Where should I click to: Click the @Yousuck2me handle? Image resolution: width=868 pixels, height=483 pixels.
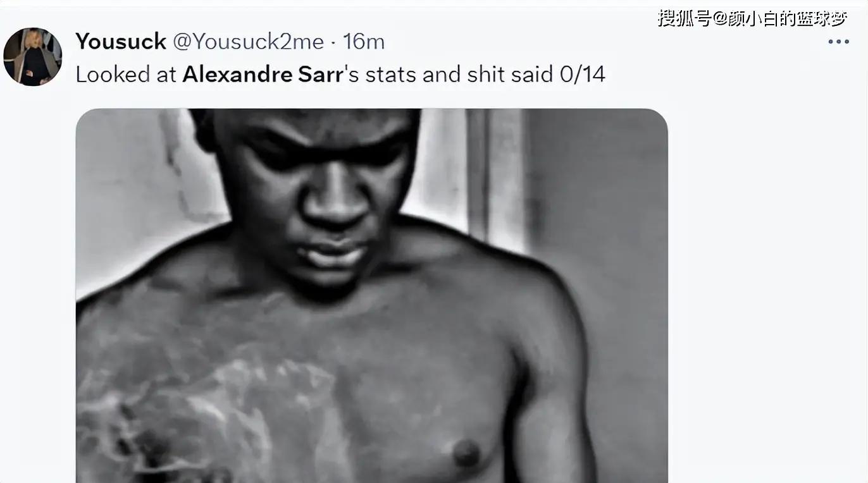pyautogui.click(x=248, y=42)
